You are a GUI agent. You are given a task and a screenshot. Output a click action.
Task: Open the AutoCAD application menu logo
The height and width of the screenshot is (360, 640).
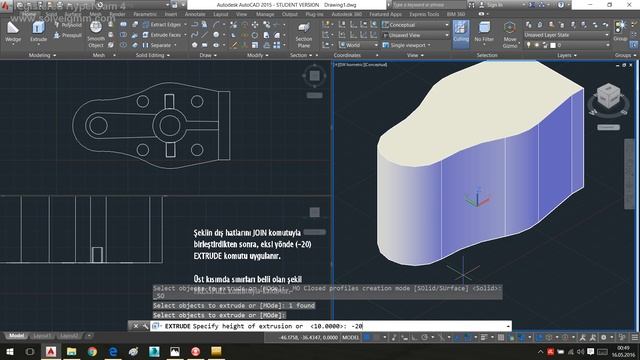click(5, 5)
